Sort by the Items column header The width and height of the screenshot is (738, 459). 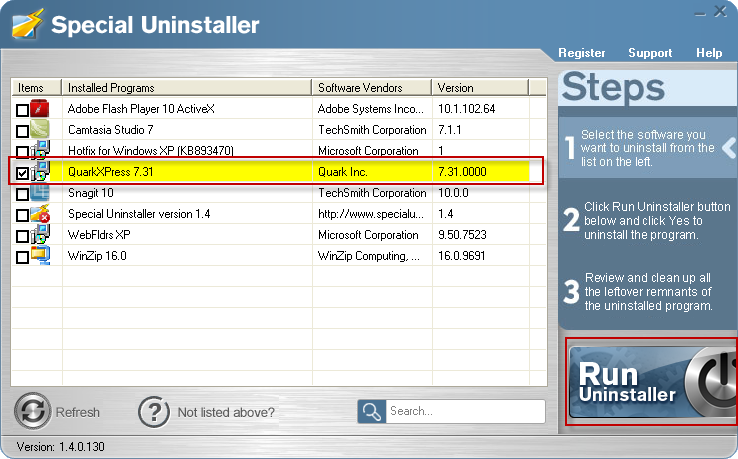tap(37, 88)
